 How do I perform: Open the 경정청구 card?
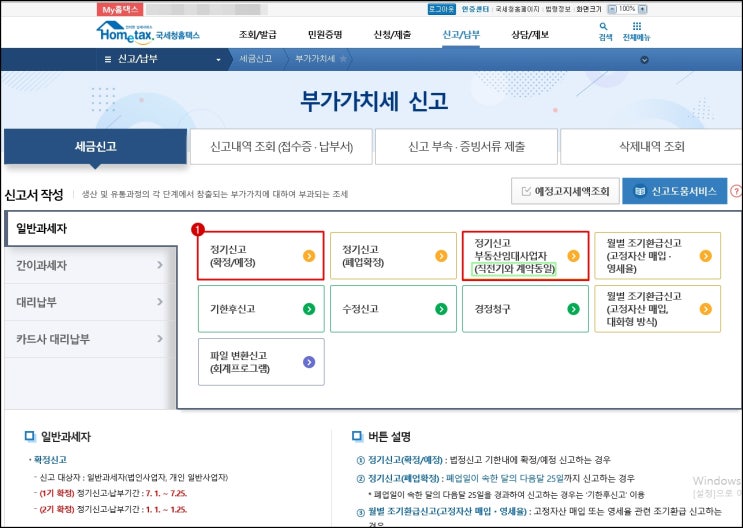click(526, 309)
